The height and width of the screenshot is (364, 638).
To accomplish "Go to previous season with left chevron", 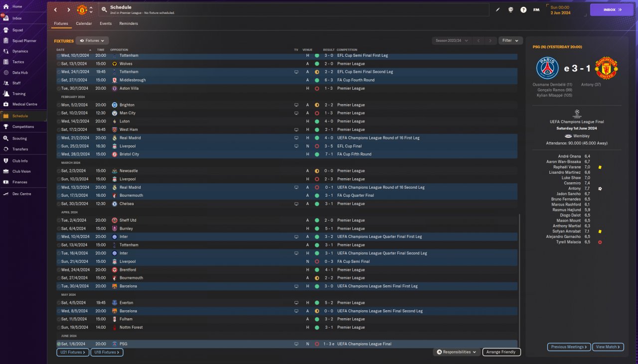I will [478, 41].
